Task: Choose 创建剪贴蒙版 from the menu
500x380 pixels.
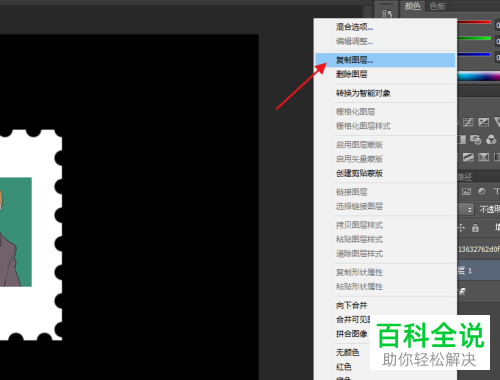Action: pyautogui.click(x=385, y=173)
